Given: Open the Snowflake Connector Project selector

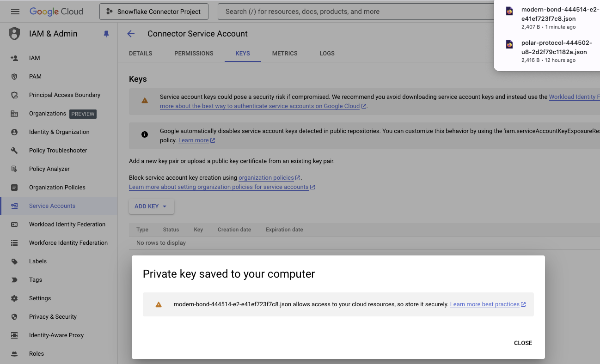Looking at the screenshot, I should point(153,11).
